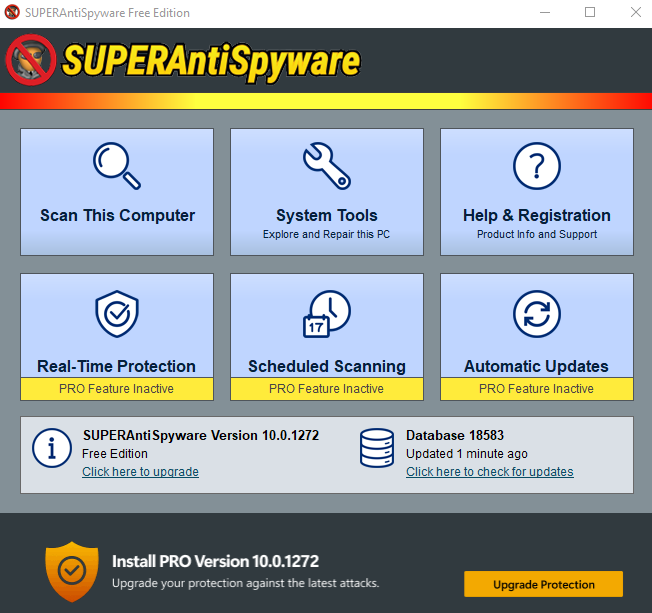Open the wrench System Tools icon

point(327,166)
